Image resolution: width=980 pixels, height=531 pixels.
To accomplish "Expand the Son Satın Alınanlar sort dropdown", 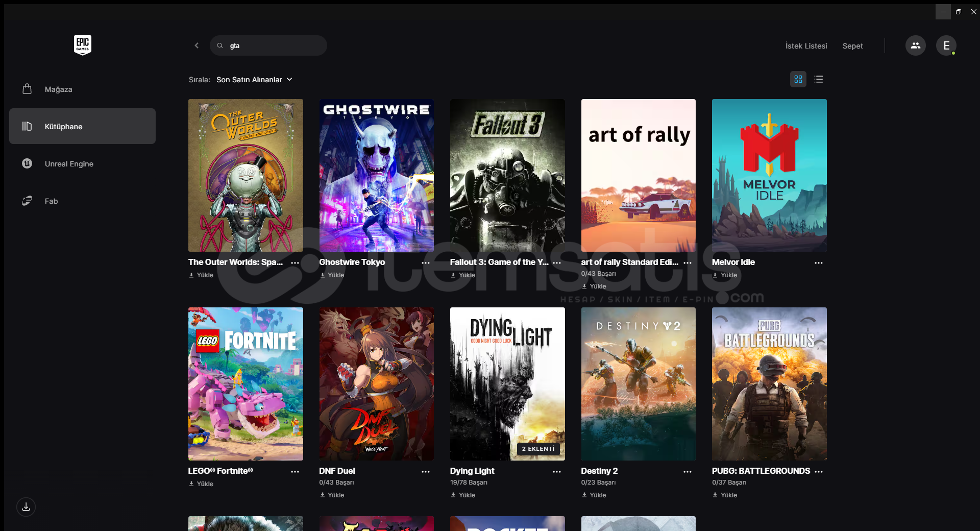I will tap(254, 80).
